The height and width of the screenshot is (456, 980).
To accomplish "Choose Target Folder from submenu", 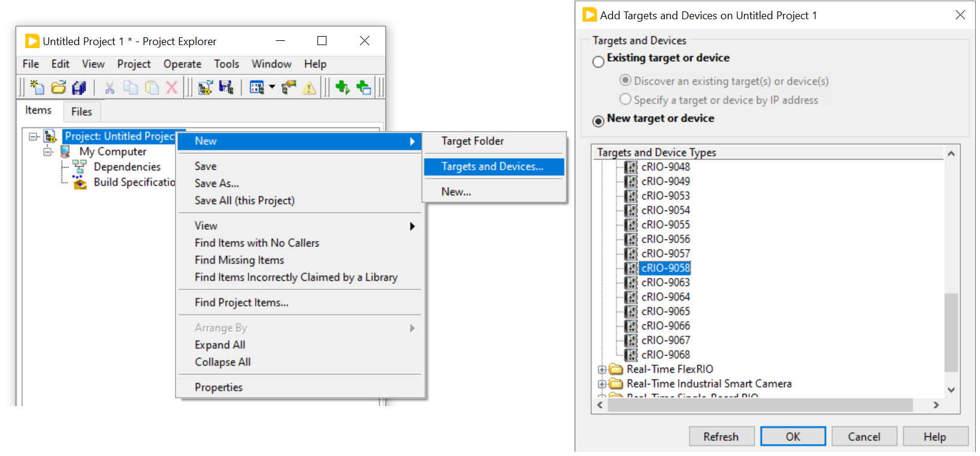I will tap(494, 141).
